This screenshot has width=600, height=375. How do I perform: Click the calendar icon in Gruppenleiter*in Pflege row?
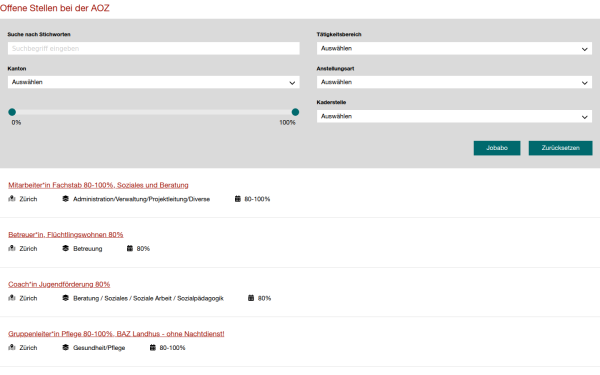(153, 347)
